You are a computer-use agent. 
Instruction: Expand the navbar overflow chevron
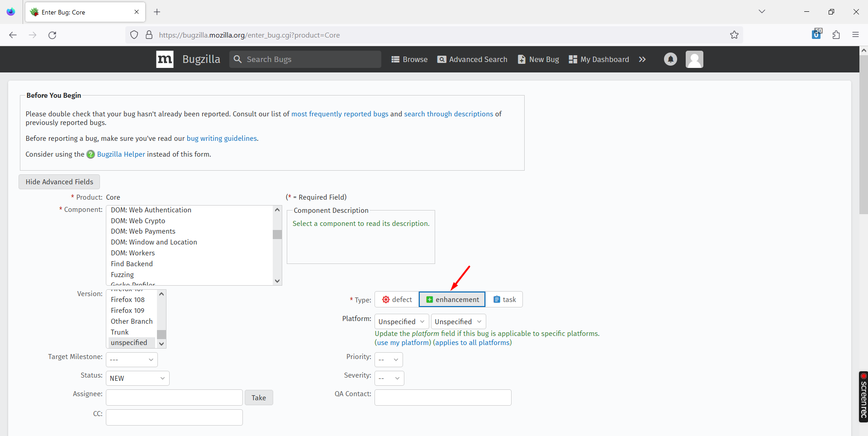pos(643,59)
